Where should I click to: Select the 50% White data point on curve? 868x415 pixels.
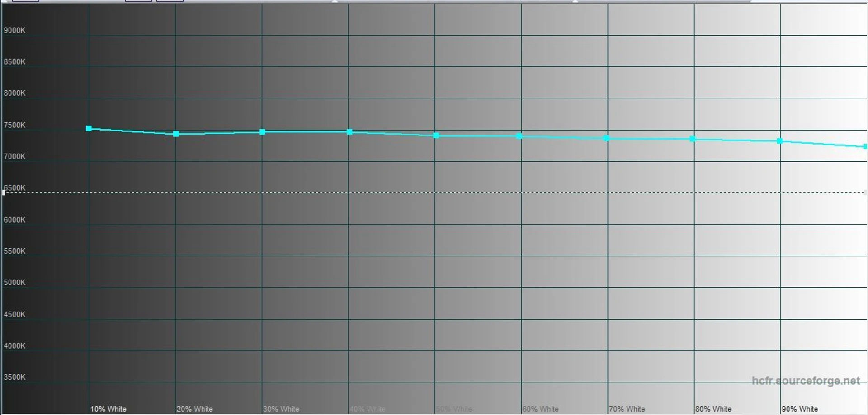coord(436,135)
